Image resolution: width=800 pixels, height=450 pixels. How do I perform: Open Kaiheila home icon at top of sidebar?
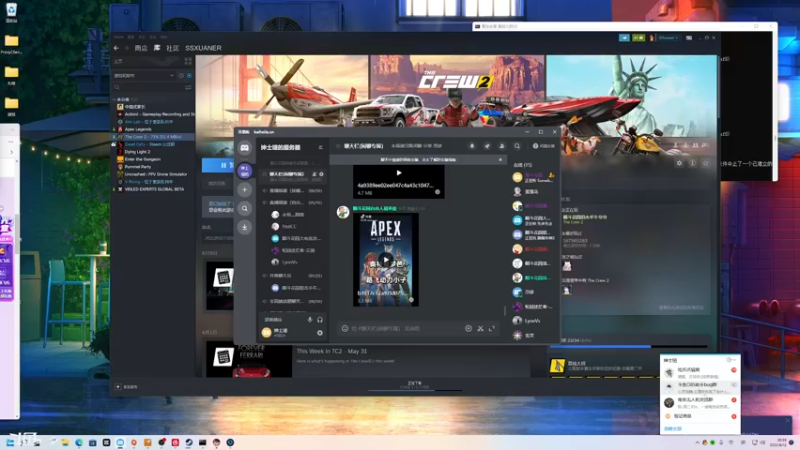pyautogui.click(x=244, y=147)
